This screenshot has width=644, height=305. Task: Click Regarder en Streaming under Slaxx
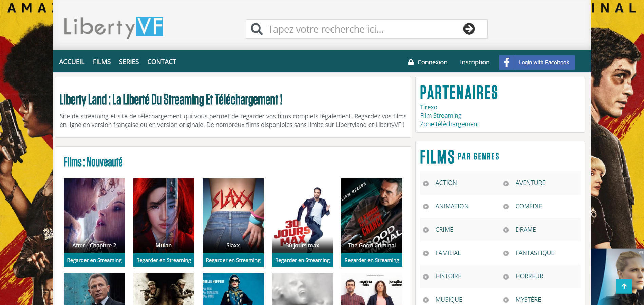pos(233,260)
